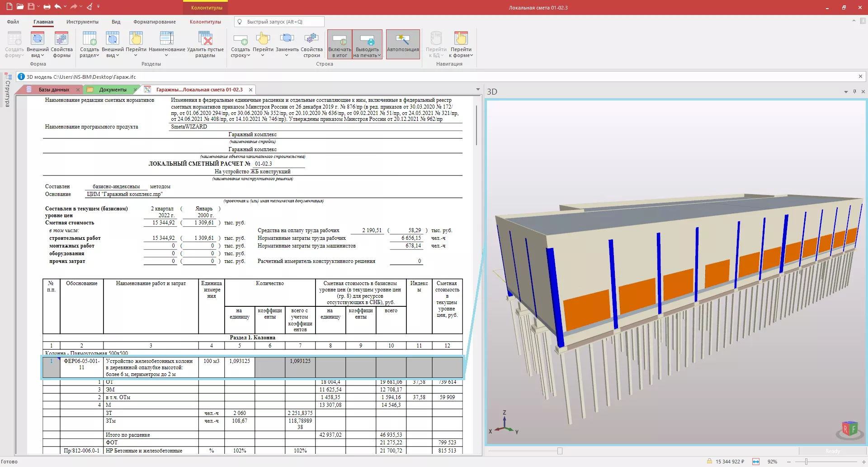The height and width of the screenshot is (467, 868).
Task: Adjust the zoom slider in status bar
Action: pos(806,462)
